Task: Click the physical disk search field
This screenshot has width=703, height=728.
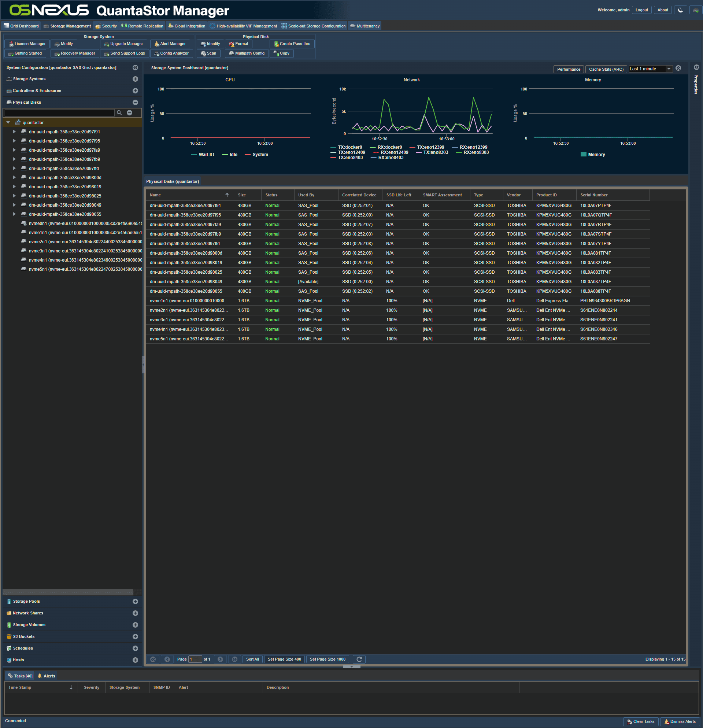Action: click(59, 112)
